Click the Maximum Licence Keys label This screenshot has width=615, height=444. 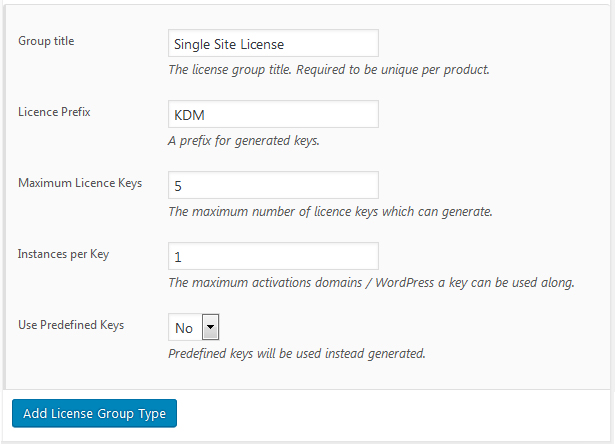tap(80, 183)
